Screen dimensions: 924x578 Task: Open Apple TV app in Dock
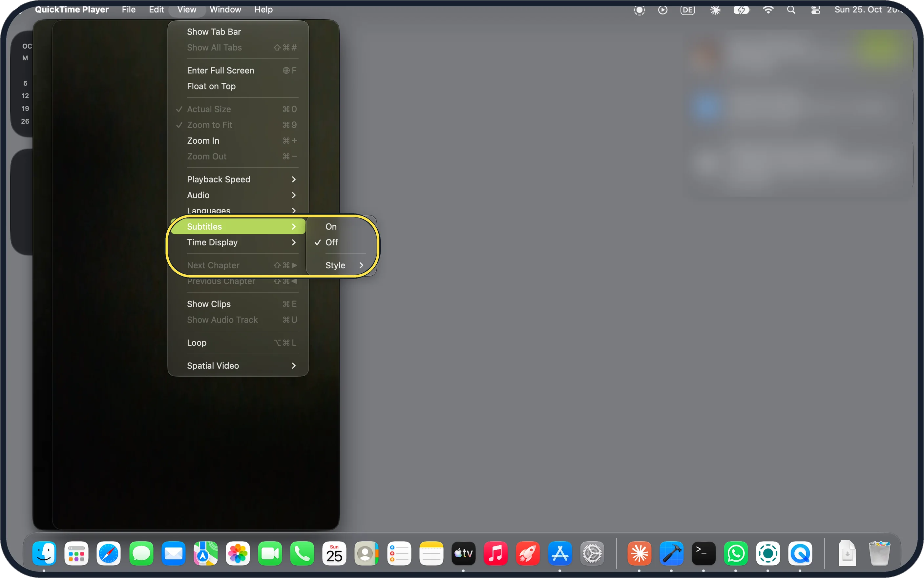pyautogui.click(x=463, y=553)
